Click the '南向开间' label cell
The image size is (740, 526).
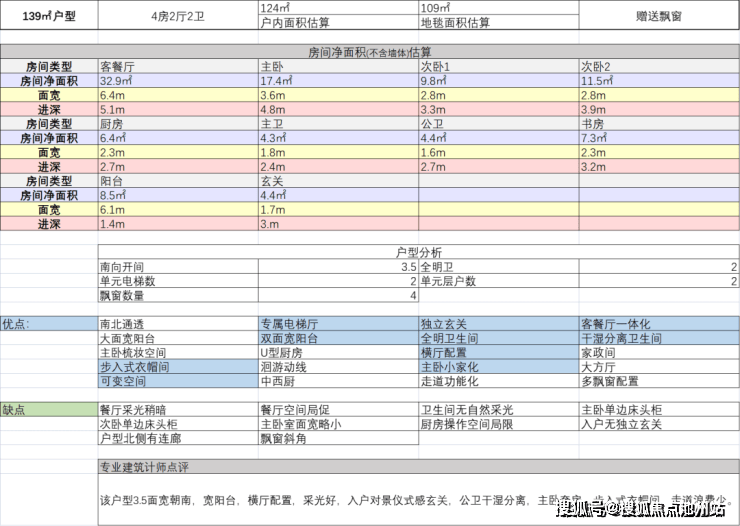coord(178,266)
